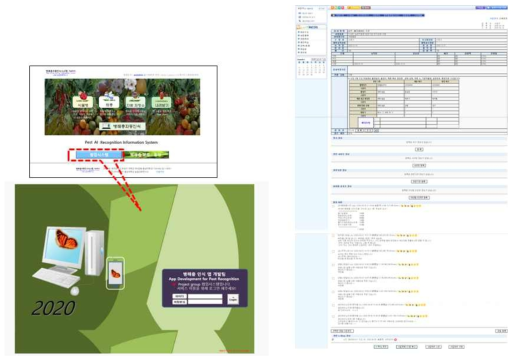Image resolution: width=517 pixels, height=362 pixels.
Task: Click the yellow toolbar button in top bar
Action: click(353, 7)
